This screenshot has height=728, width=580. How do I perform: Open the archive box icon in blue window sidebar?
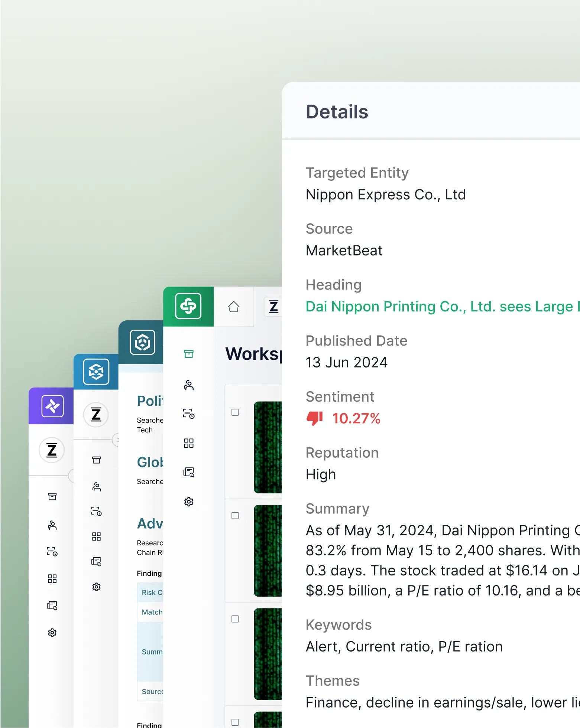pyautogui.click(x=97, y=460)
